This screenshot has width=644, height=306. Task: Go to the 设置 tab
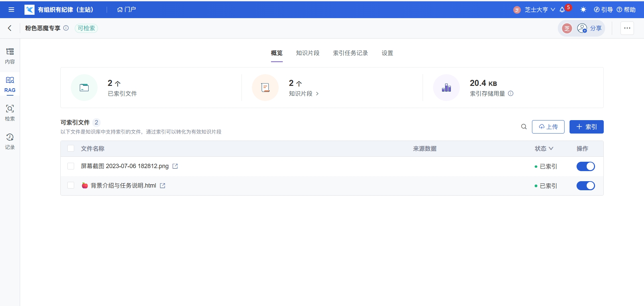click(387, 53)
